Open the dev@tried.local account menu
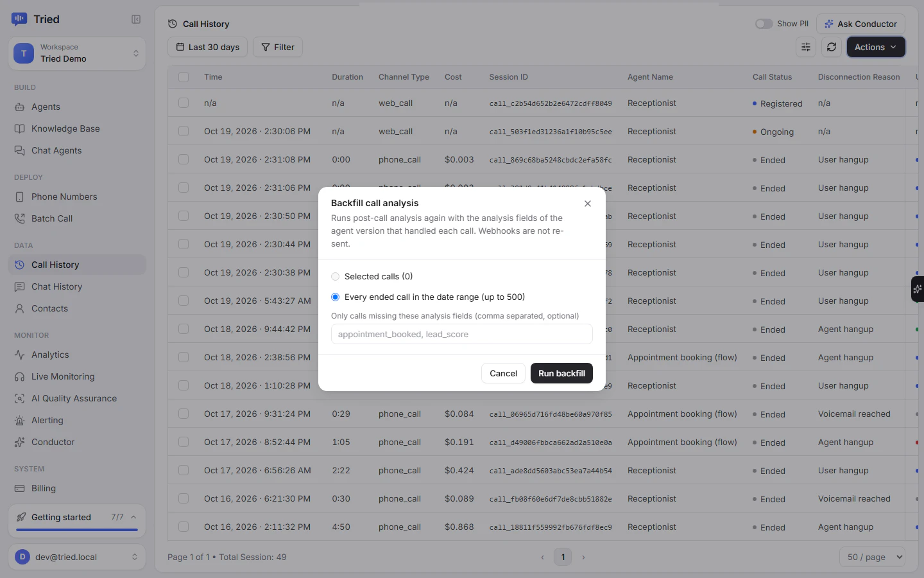The image size is (924, 578). (x=77, y=557)
